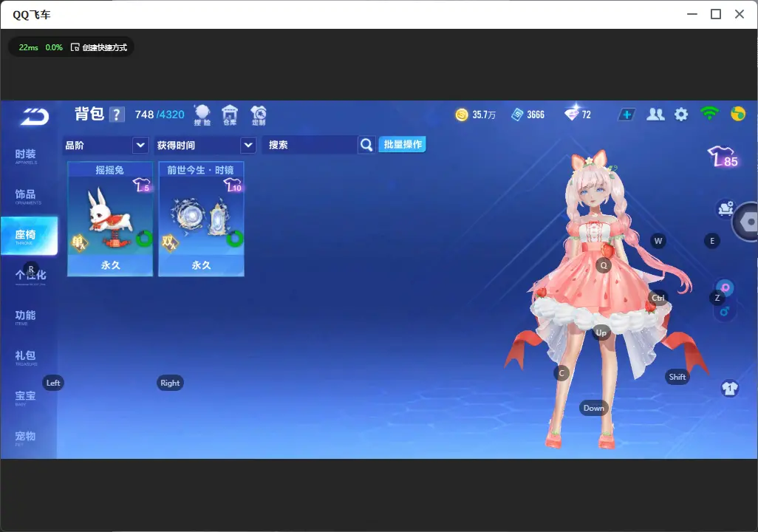Open the backpack help question mark
Image resolution: width=758 pixels, height=532 pixels.
coord(117,115)
